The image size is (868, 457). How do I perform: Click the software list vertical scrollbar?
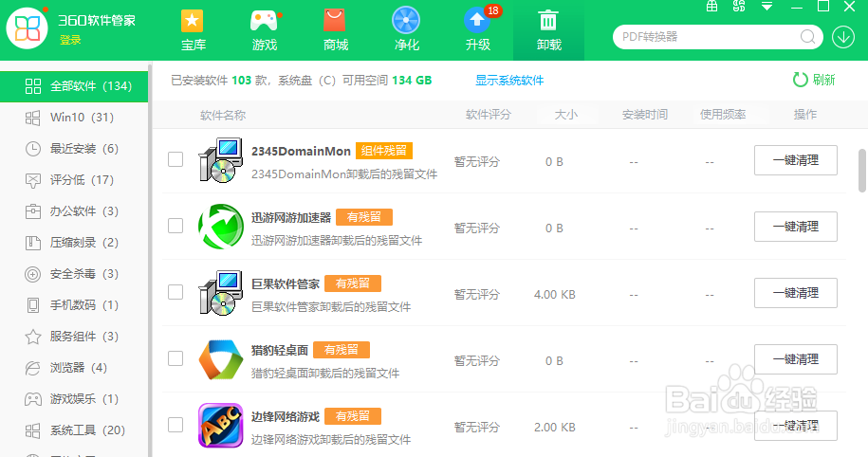tap(862, 171)
